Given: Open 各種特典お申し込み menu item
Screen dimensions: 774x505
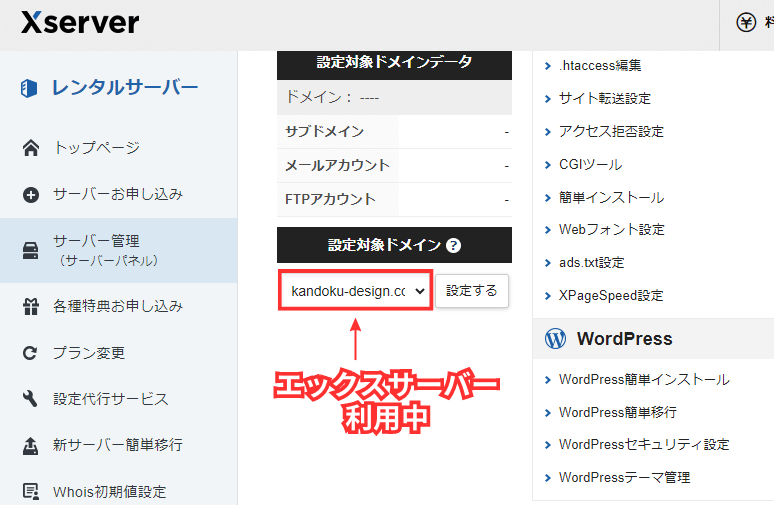Looking at the screenshot, I should (x=118, y=307).
